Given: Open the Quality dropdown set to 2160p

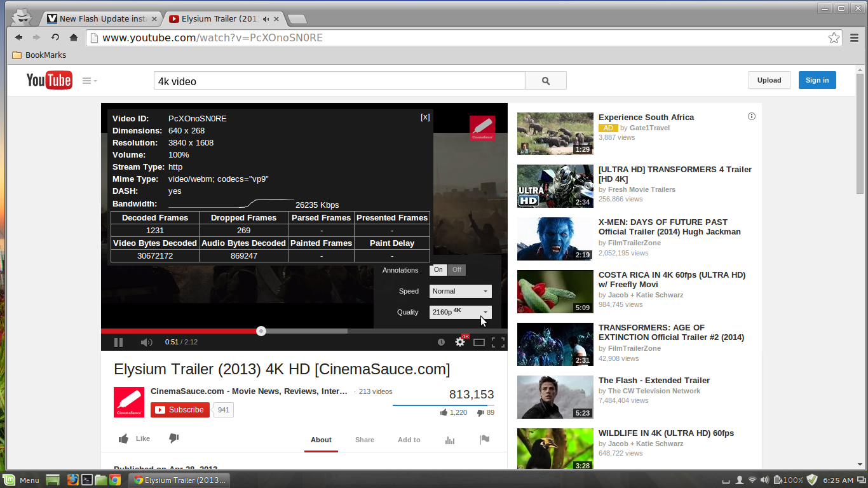Looking at the screenshot, I should pyautogui.click(x=461, y=312).
